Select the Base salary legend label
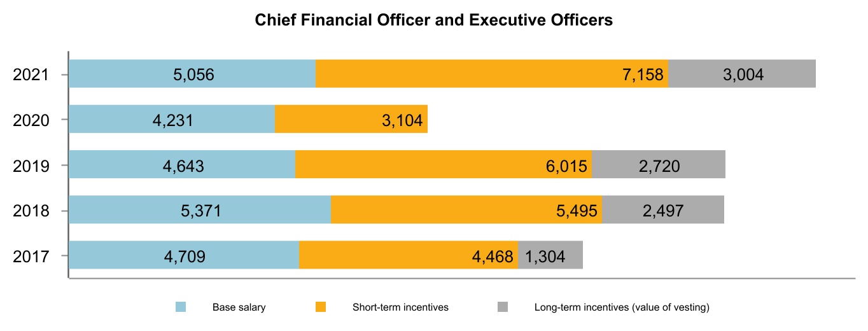Image resolution: width=868 pixels, height=331 pixels. tap(239, 307)
